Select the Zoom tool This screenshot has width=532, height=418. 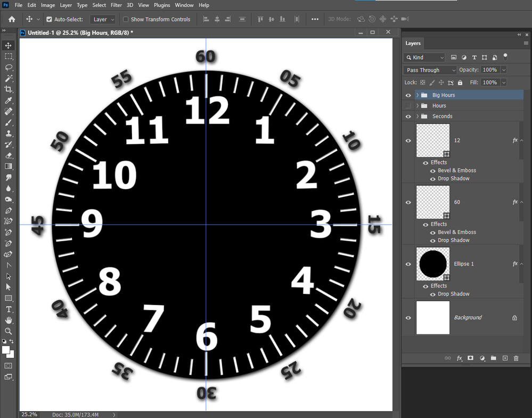[8, 331]
